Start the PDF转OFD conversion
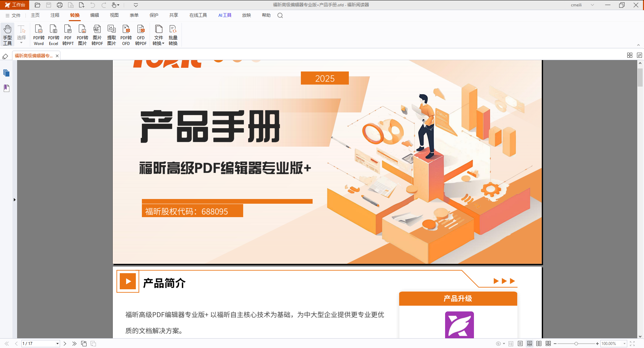 point(126,35)
